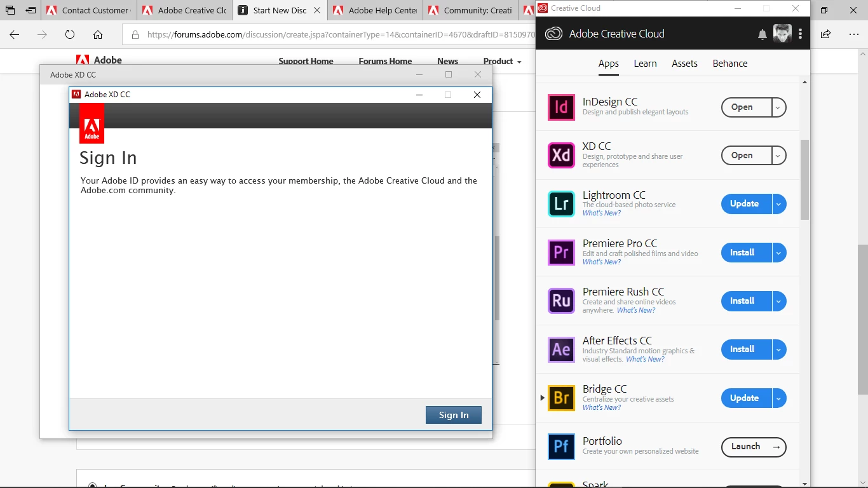Expand the After Effects Install dropdown arrow

click(x=778, y=349)
